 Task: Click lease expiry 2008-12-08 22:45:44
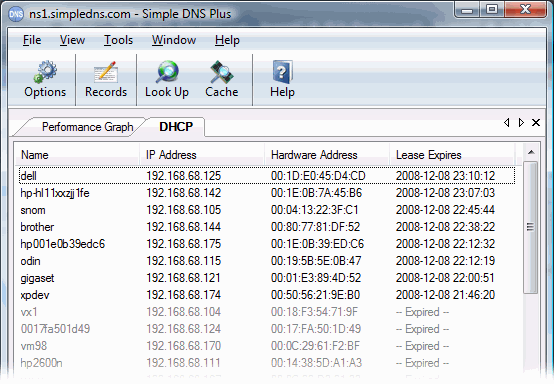(x=445, y=210)
